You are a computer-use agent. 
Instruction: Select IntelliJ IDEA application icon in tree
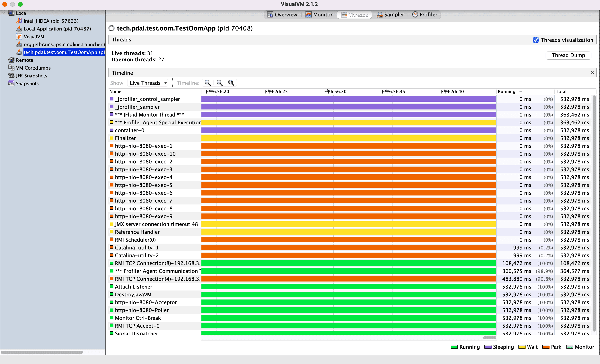pos(19,21)
